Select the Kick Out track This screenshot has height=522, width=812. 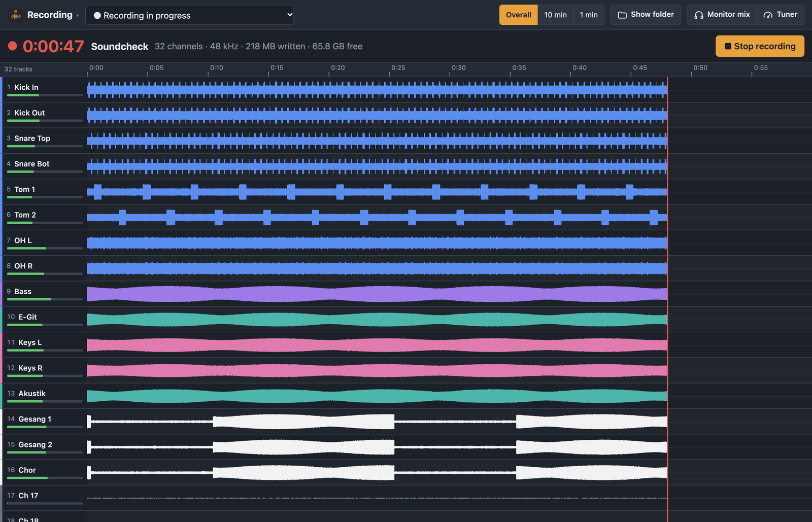click(x=43, y=115)
